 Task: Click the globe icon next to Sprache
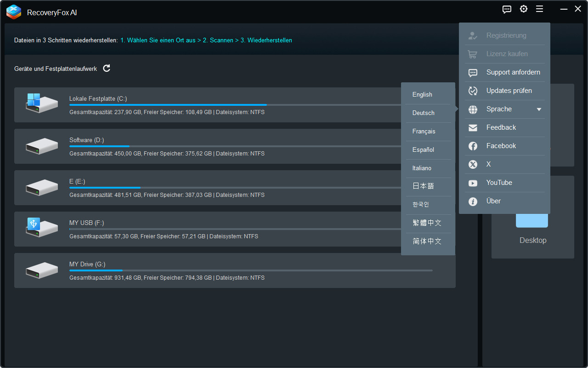click(473, 109)
